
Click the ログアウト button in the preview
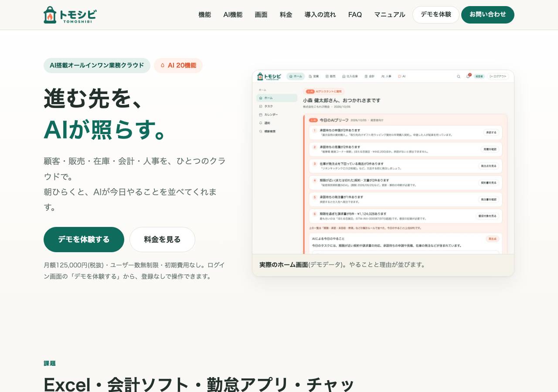point(498,76)
